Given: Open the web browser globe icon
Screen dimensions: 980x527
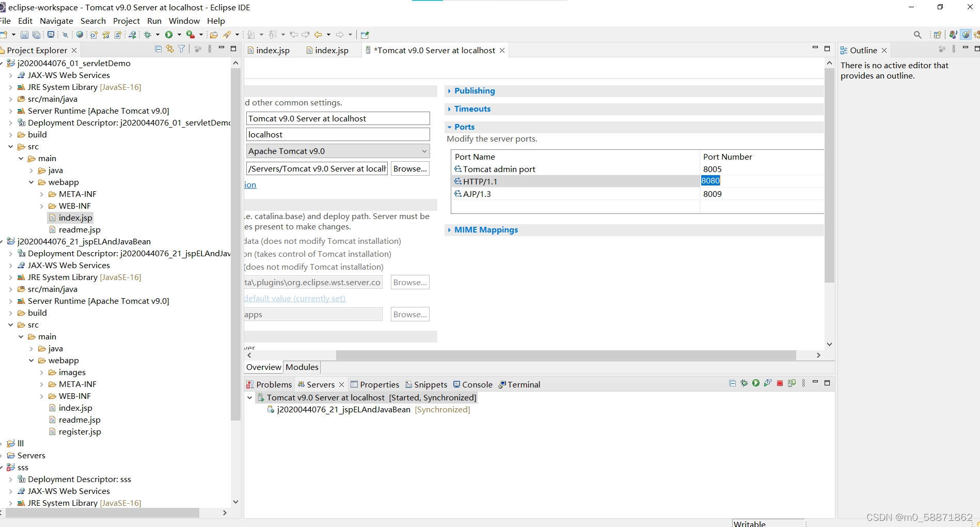Looking at the screenshot, I should 80,35.
